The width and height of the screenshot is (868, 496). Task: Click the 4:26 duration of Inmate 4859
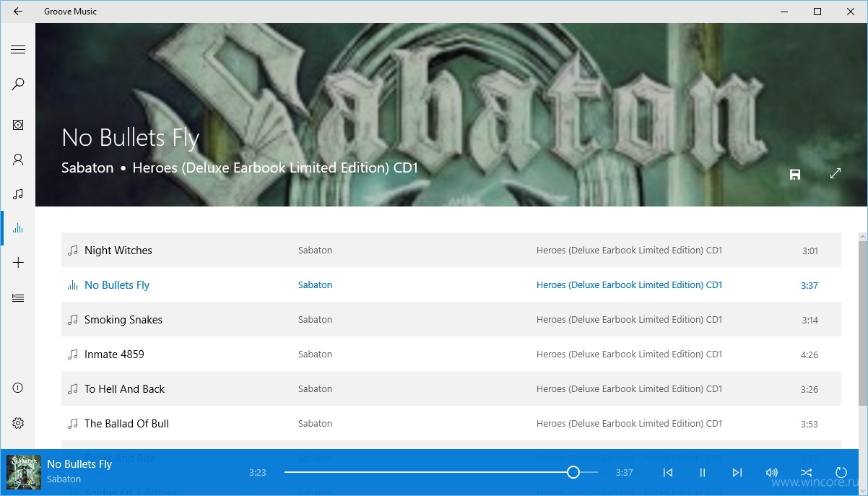(810, 355)
